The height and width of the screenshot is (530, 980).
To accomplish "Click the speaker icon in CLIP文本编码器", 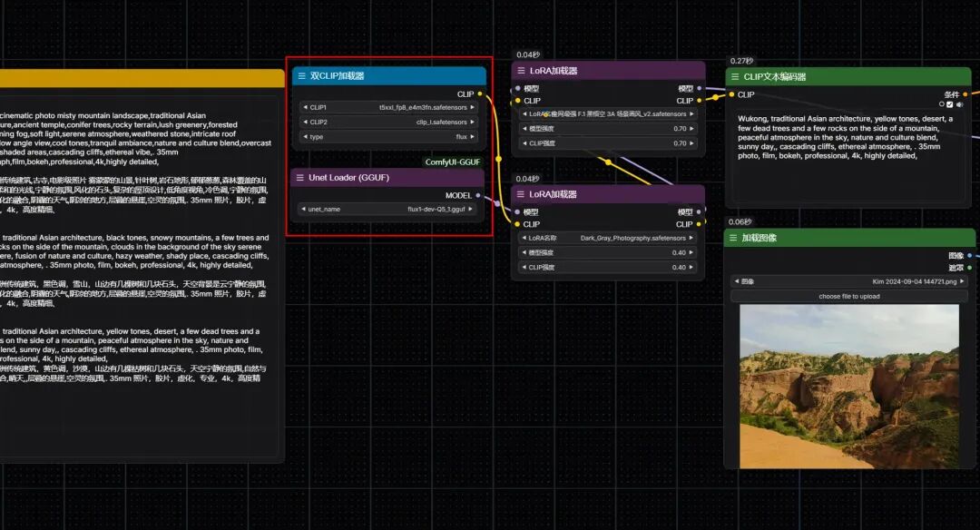I will click(959, 104).
